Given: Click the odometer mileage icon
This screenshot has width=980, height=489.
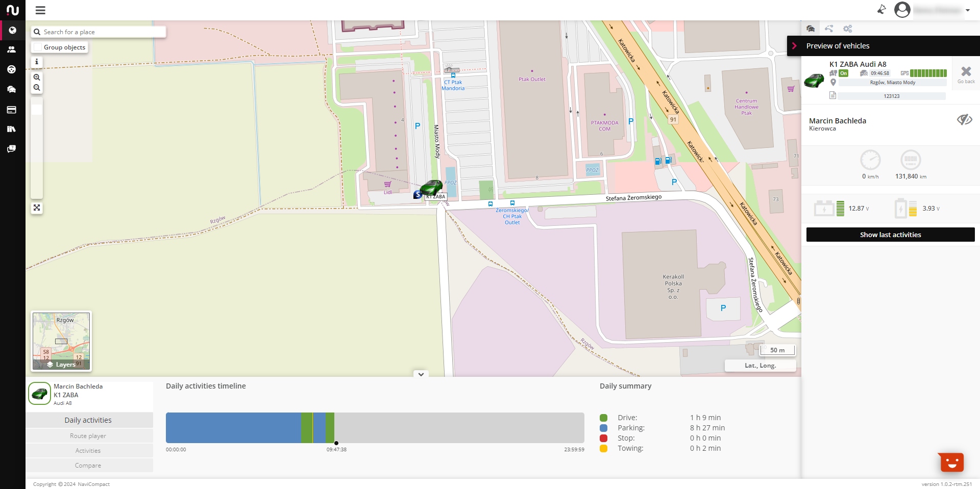Looking at the screenshot, I should (x=911, y=160).
